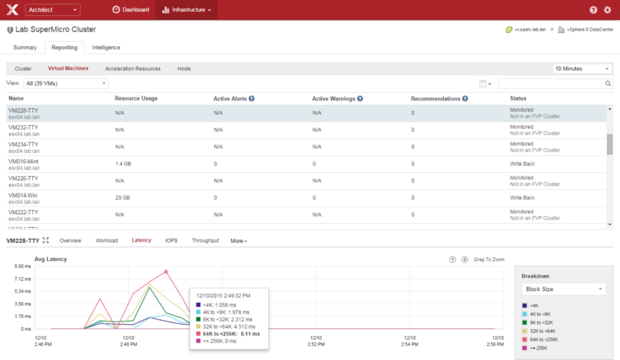Click the peak point on the pink latency line
Screen dimensions: 620x360
click(166, 272)
